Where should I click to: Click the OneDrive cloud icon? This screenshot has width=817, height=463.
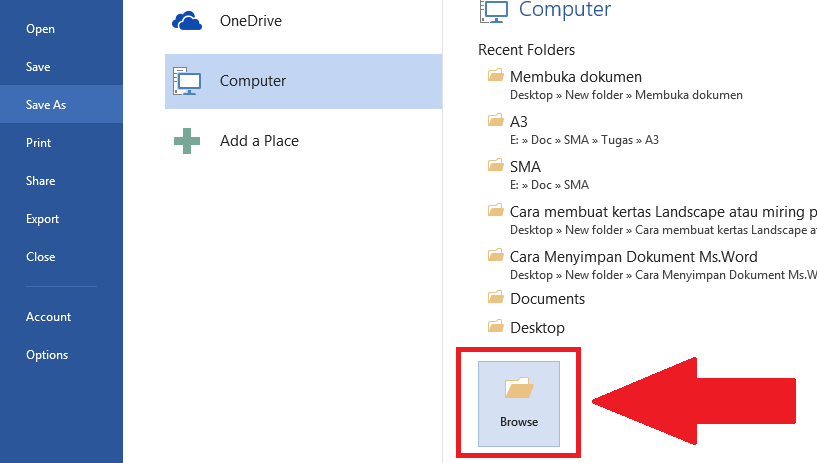tap(187, 21)
